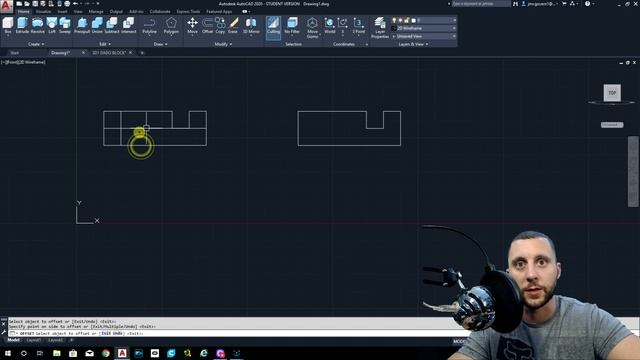640x360 pixels.
Task: Select the Extrude tool
Action: pos(22,25)
